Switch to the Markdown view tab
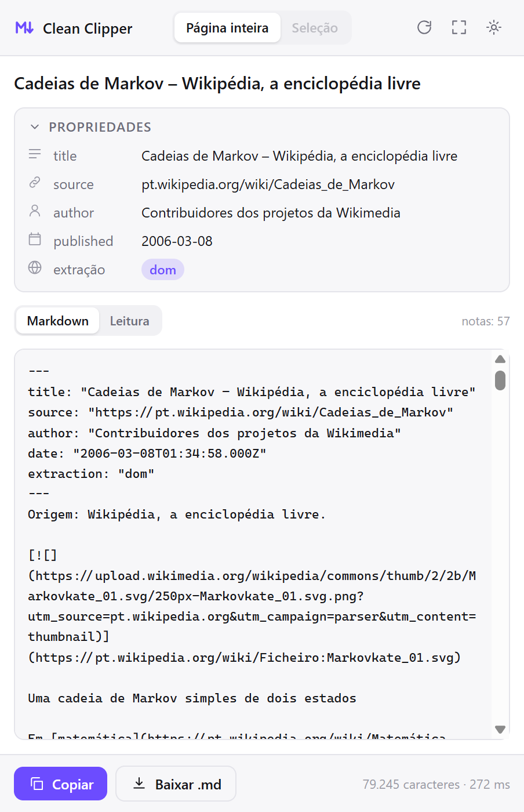The width and height of the screenshot is (524, 812). coord(58,321)
